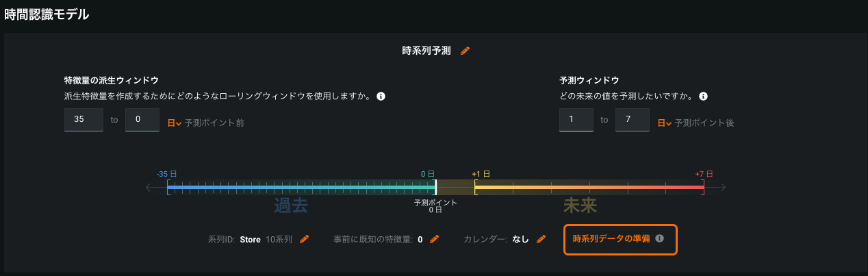
Task: Click the +7 日 handle on the timeline
Action: click(x=703, y=187)
